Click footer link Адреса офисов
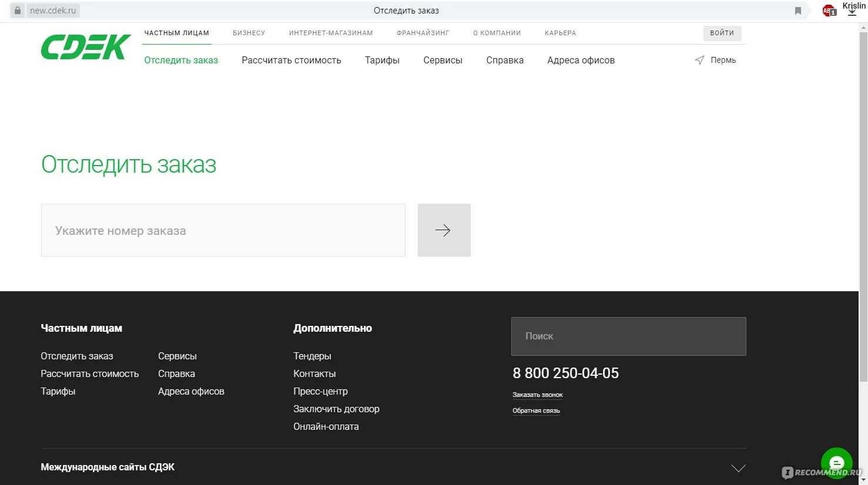Viewport: 868px width, 485px height. [191, 391]
